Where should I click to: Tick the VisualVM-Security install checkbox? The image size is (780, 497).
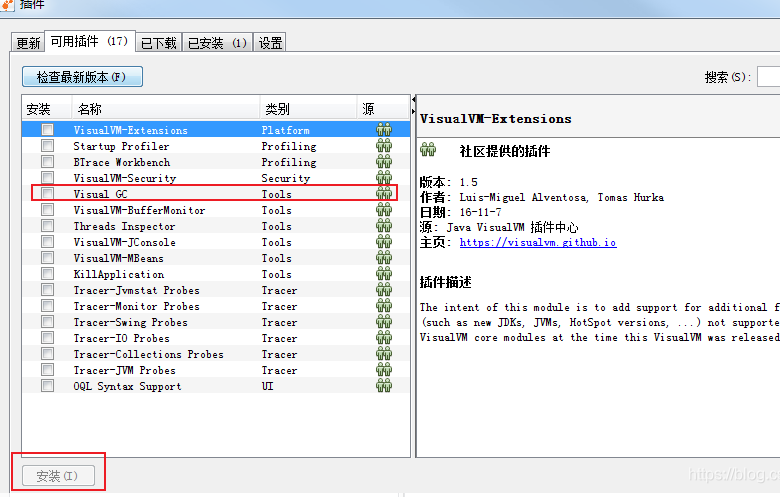pos(47,178)
